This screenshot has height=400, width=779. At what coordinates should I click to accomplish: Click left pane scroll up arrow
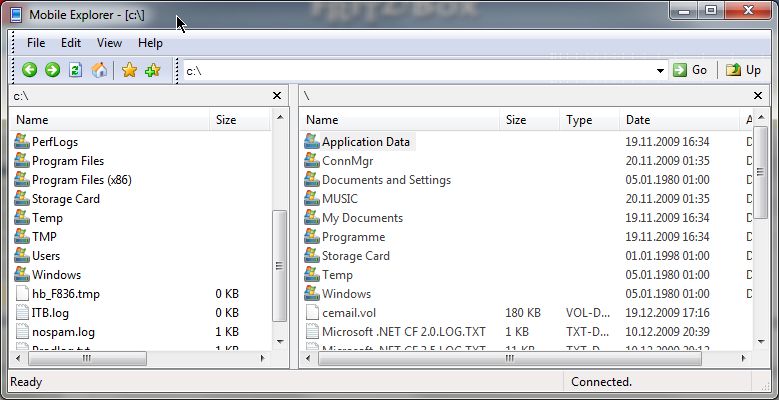click(x=280, y=118)
